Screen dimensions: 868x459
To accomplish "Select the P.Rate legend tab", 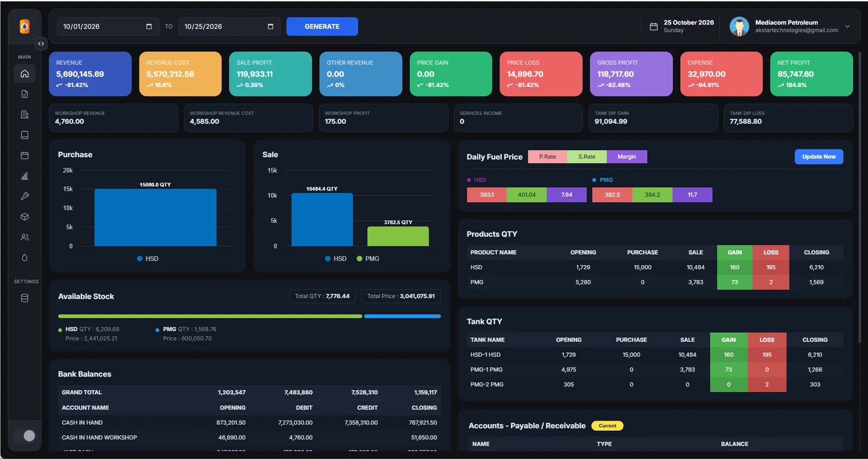I will point(547,157).
